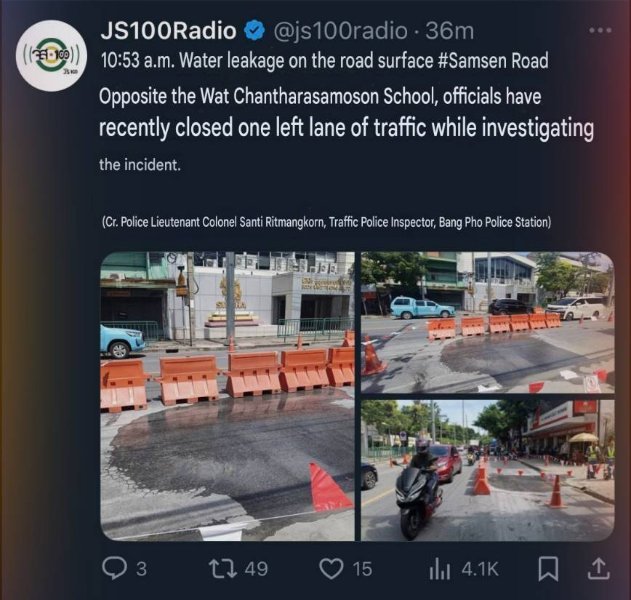
Task: Open the JS100Radio profile avatar
Action: tap(51, 56)
